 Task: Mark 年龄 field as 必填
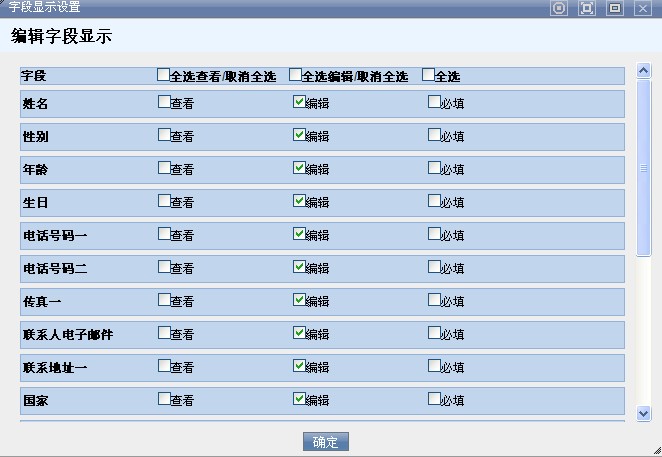coord(433,168)
